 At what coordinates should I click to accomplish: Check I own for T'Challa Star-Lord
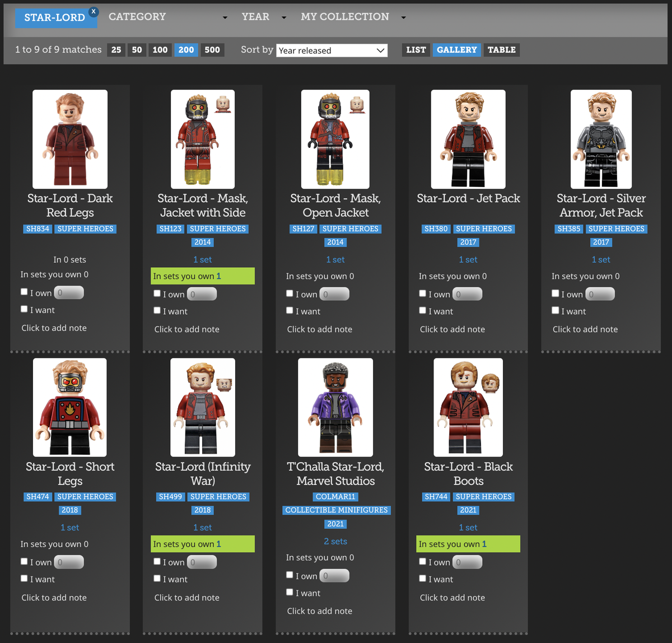tap(290, 575)
